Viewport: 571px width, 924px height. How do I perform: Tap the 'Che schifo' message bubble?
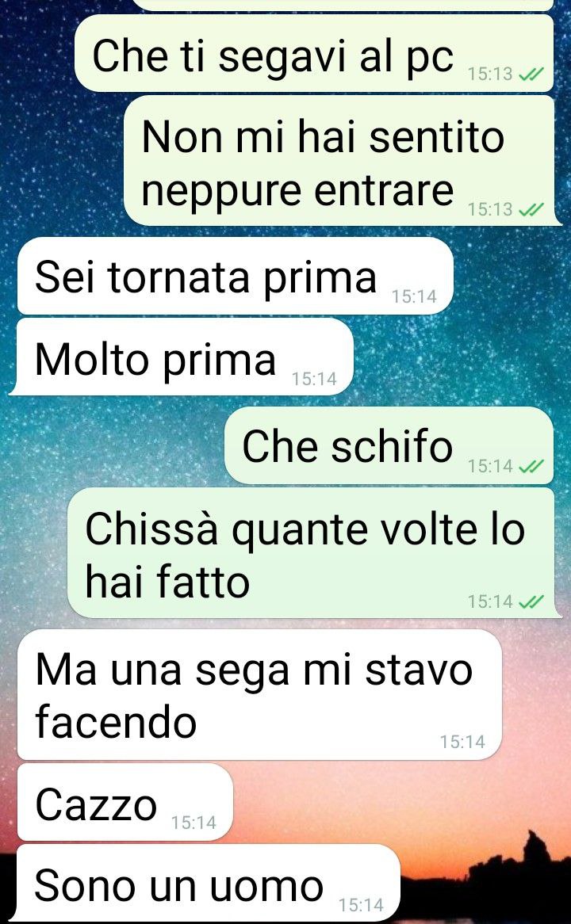tap(389, 445)
